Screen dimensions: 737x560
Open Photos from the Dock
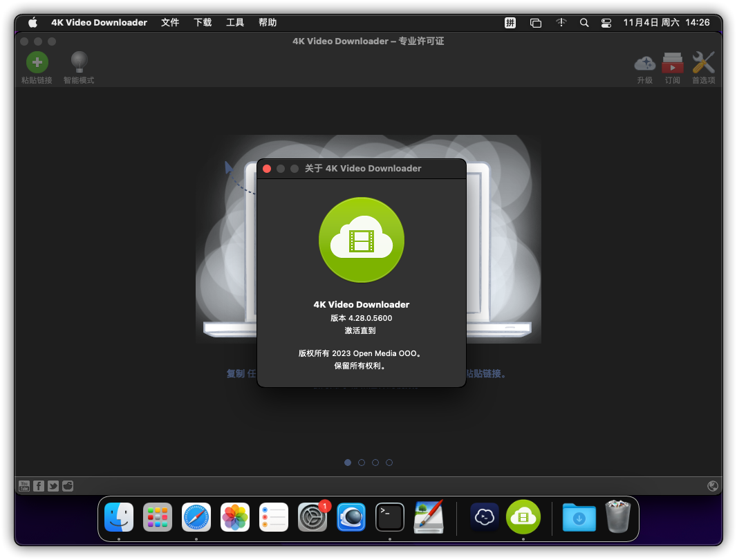tap(235, 517)
